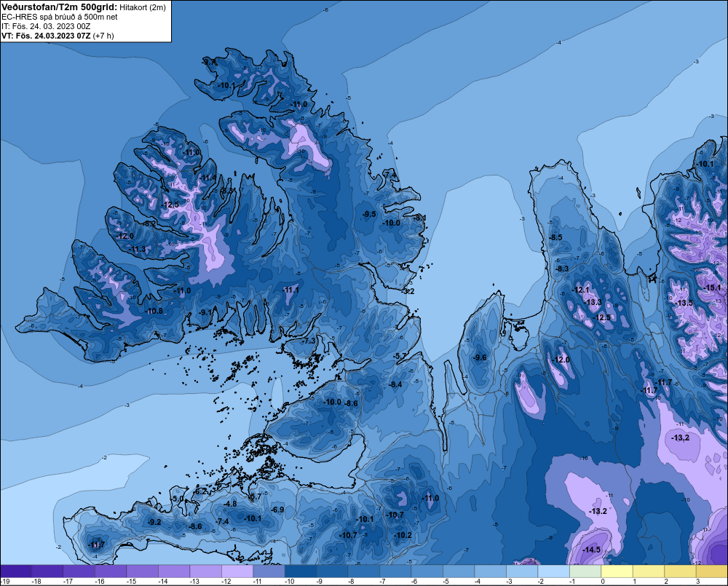Click the '-7.3' temperature value
This screenshot has height=586, width=728.
point(309,341)
